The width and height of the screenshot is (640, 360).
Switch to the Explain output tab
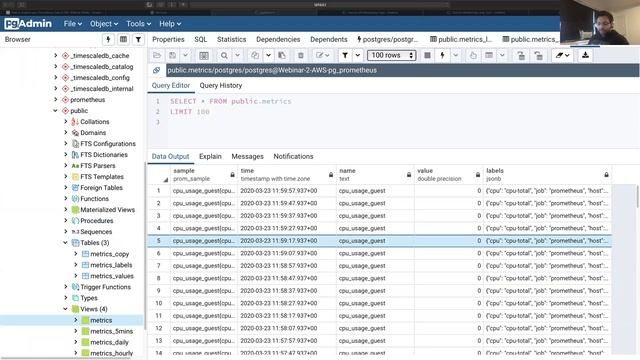[x=210, y=156]
